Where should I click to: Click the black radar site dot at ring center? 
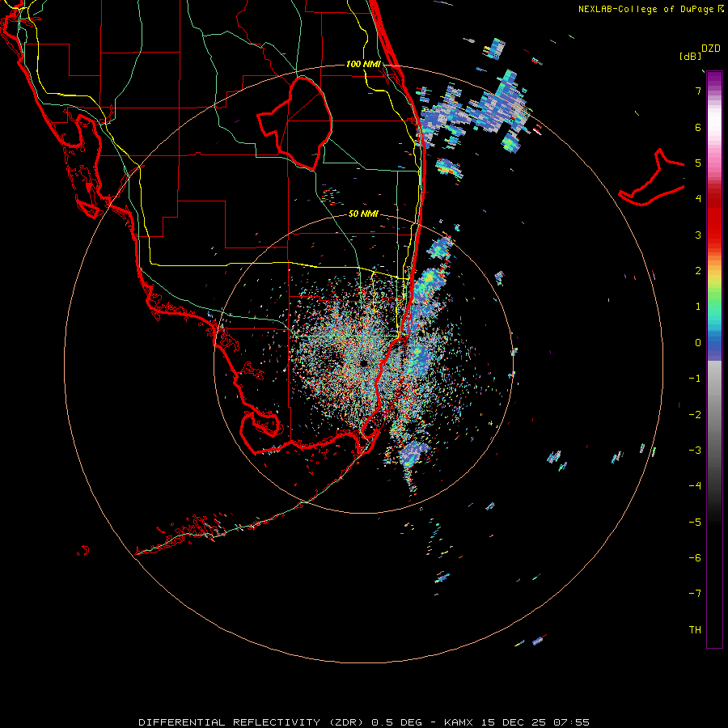click(x=363, y=363)
